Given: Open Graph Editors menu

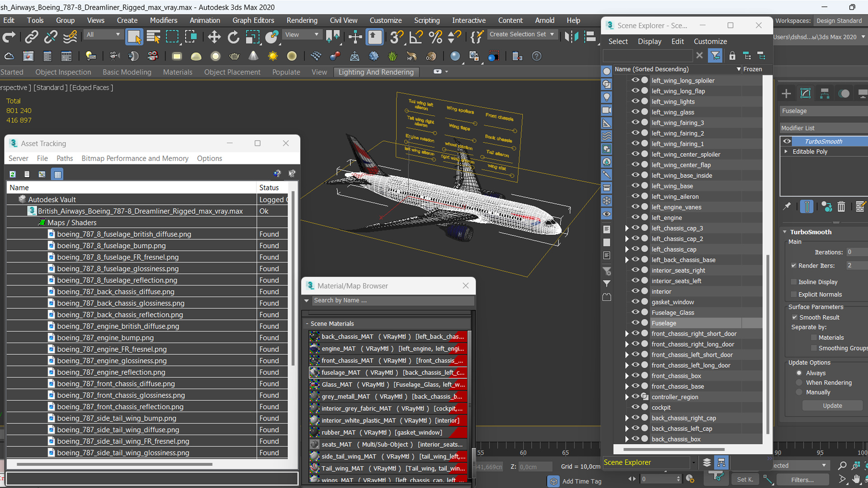Looking at the screenshot, I should click(253, 20).
